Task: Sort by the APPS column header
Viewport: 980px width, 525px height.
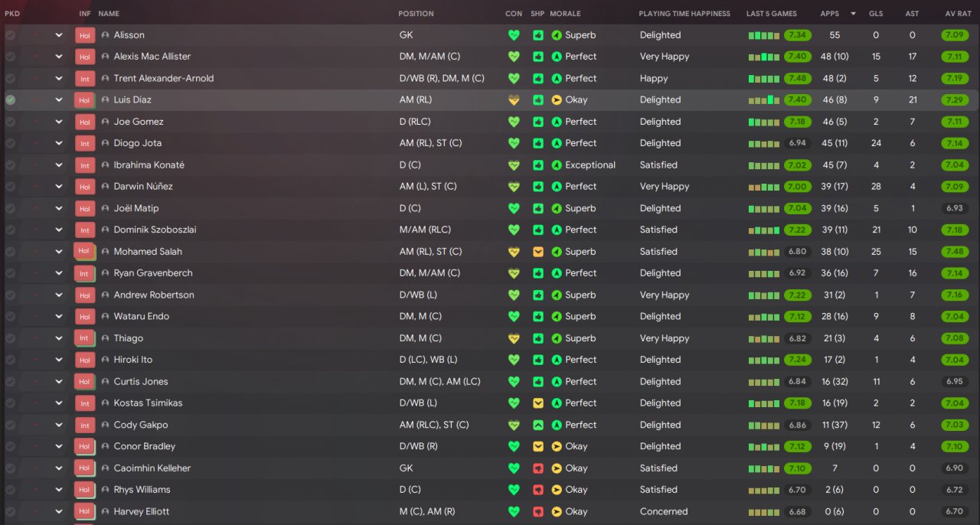Action: (x=829, y=14)
